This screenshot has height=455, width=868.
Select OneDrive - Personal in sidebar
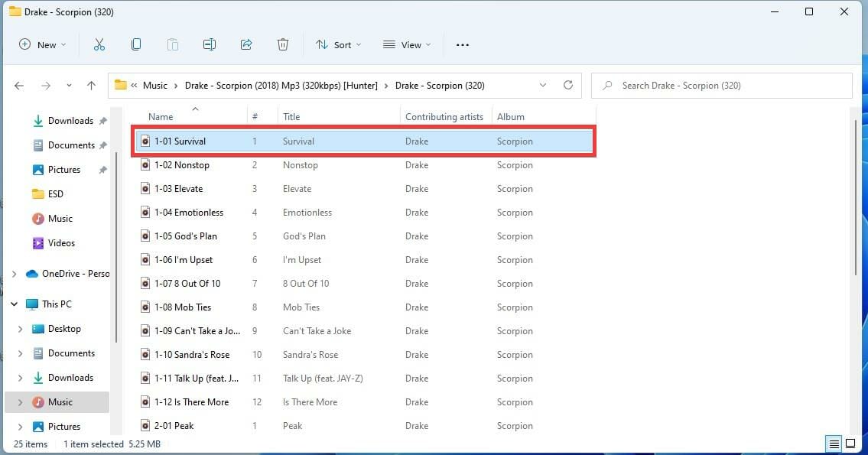coord(67,274)
